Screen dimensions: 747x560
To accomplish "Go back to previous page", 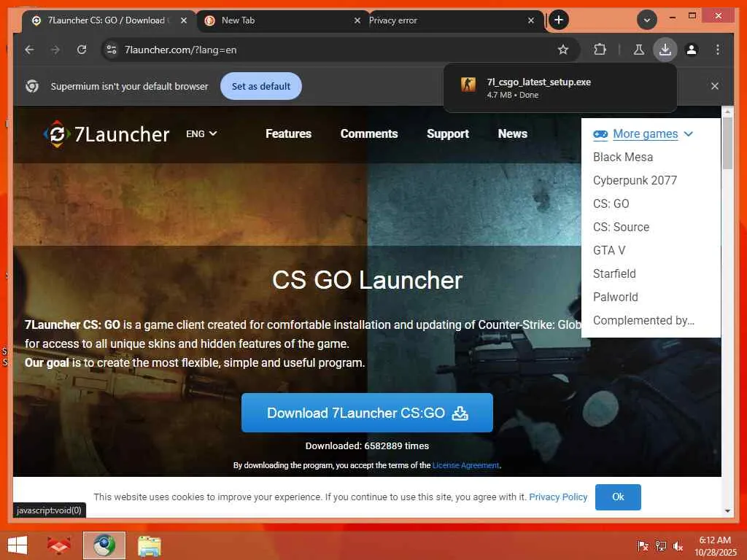I will (x=29, y=50).
